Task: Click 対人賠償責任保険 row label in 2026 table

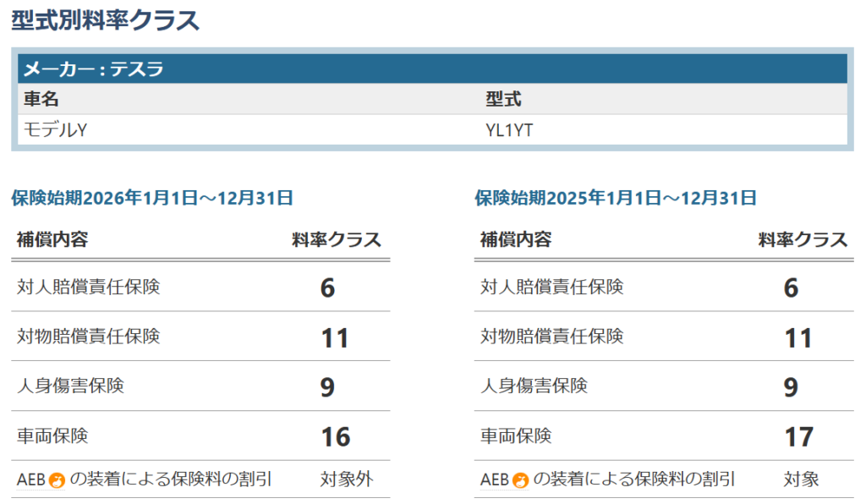Action: 88,288
